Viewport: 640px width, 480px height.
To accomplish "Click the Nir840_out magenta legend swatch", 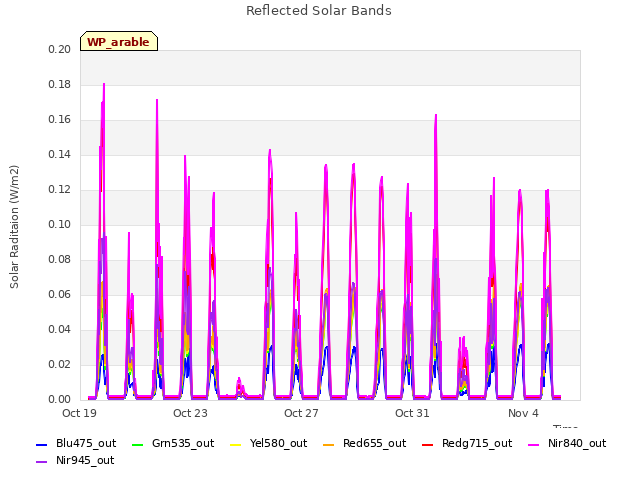I will (x=533, y=444).
